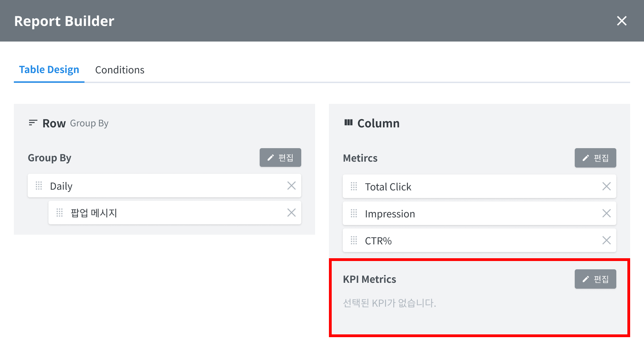
Task: Click the Column header icon
Action: pyautogui.click(x=348, y=123)
